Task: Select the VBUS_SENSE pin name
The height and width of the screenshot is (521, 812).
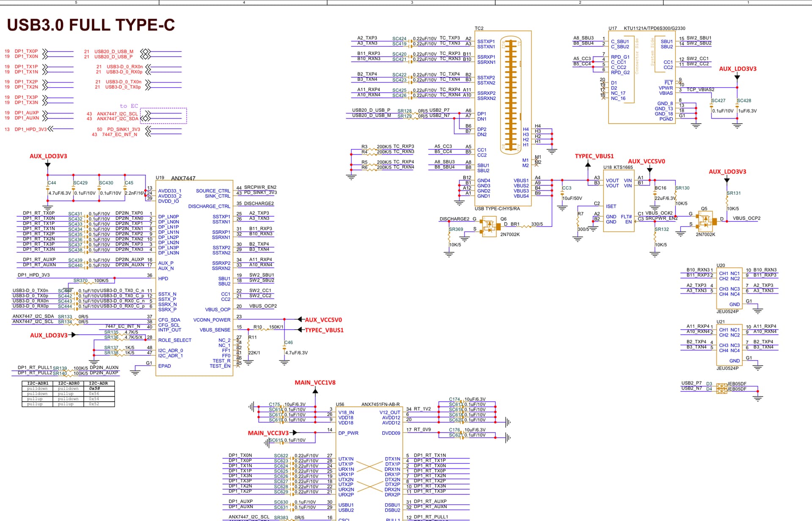Action: [215, 330]
